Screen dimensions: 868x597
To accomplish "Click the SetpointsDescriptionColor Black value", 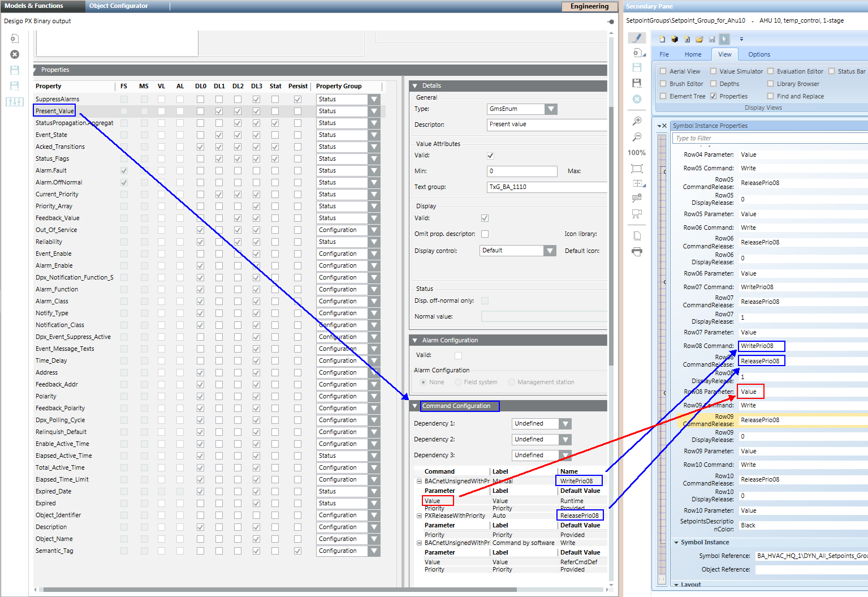I will [748, 525].
